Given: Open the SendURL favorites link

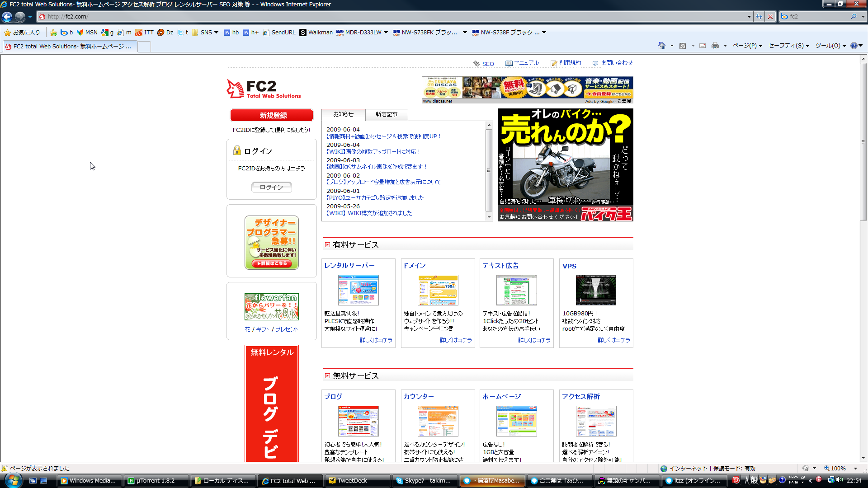Looking at the screenshot, I should click(x=279, y=33).
